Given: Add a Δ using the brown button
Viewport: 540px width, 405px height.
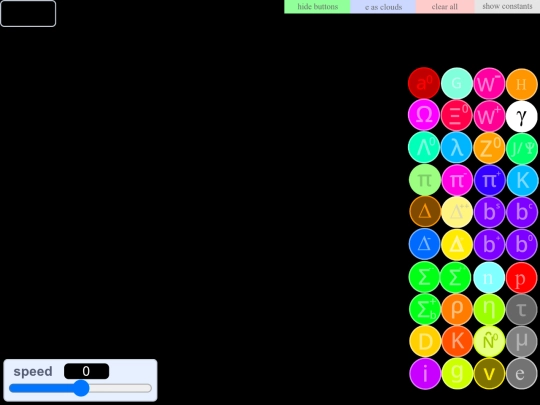Looking at the screenshot, I should pyautogui.click(x=425, y=211).
